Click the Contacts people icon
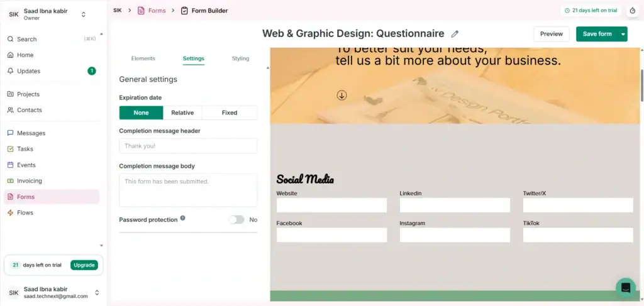Image resolution: width=644 pixels, height=306 pixels. coord(10,110)
